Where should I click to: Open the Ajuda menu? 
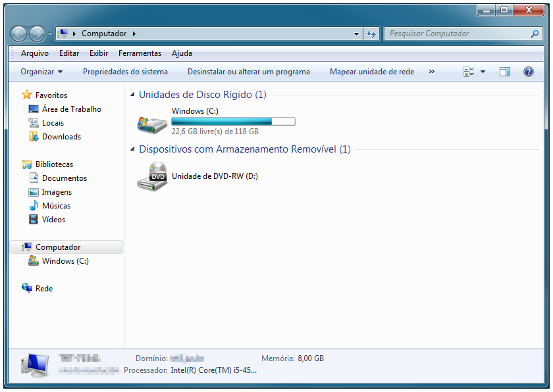point(182,53)
